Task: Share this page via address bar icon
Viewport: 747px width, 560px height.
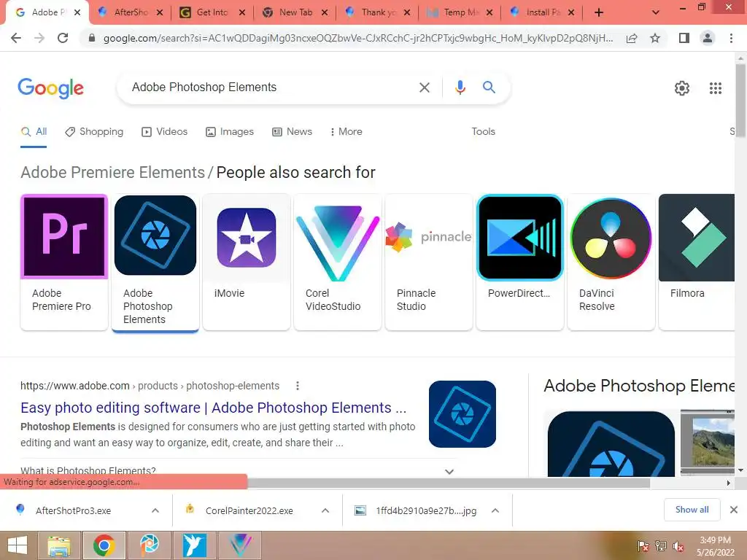Action: (632, 38)
